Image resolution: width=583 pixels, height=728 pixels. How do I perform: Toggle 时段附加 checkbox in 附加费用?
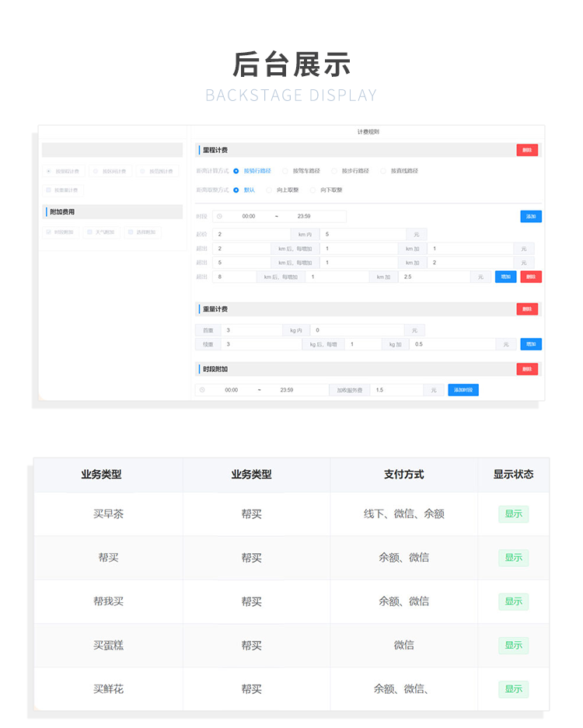(48, 232)
